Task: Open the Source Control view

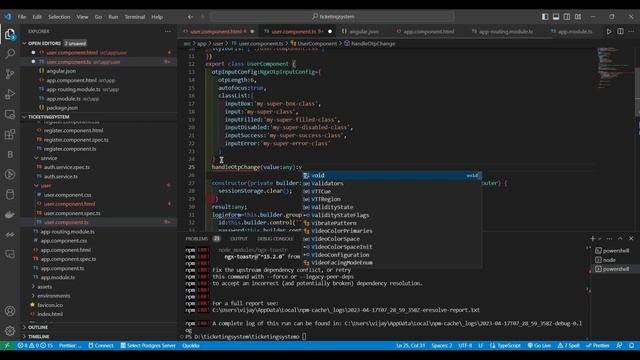Action: [x=10, y=74]
